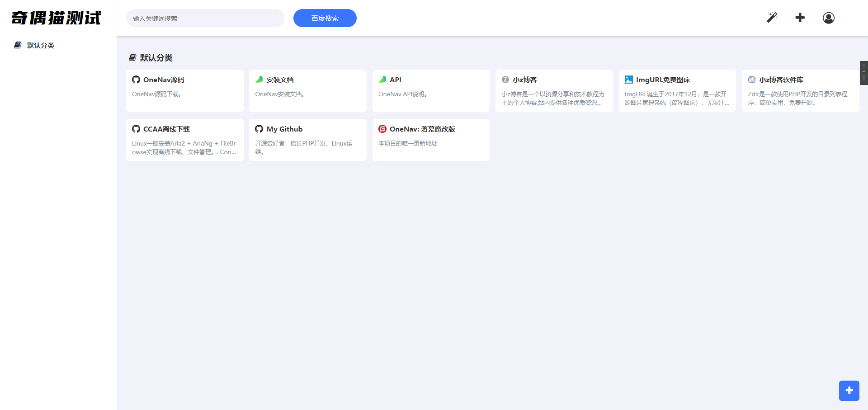
Task: Click the 小z博客软件库 globe icon
Action: pos(752,80)
